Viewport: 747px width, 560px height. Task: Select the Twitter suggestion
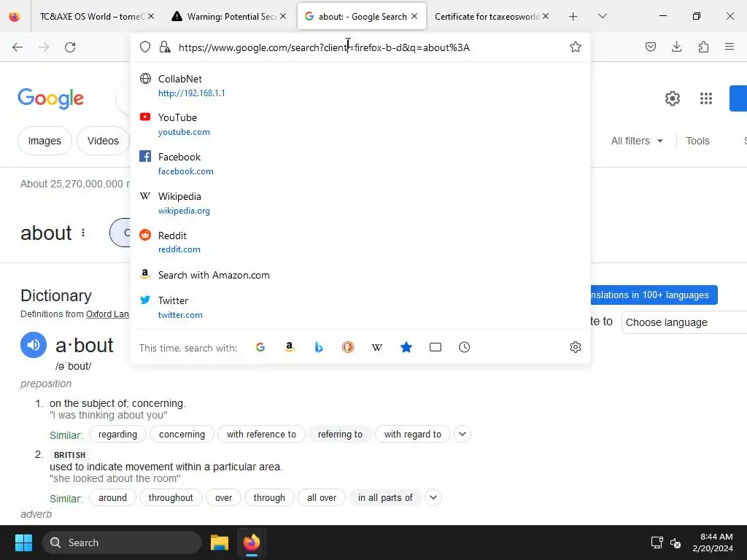360,308
